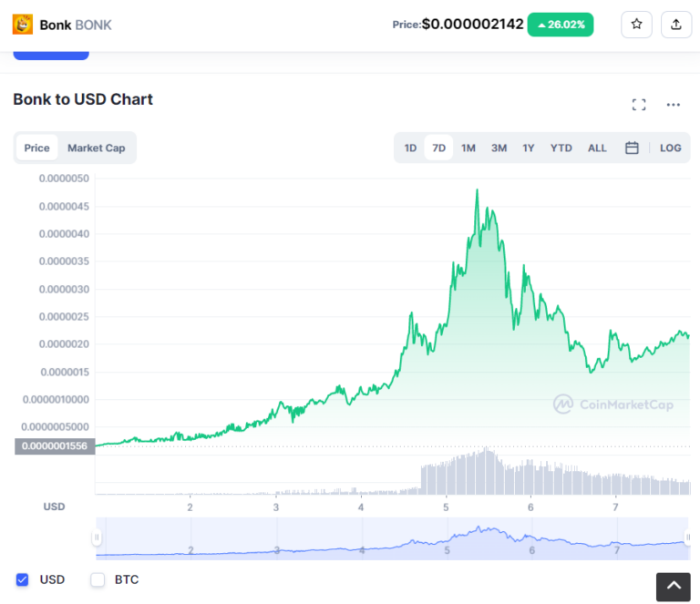Click the Bonk coin logo icon
The width and height of the screenshot is (700, 604).
point(23,25)
